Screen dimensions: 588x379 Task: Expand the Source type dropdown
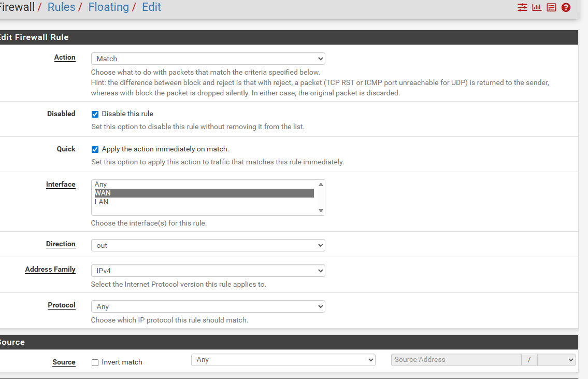pos(283,360)
